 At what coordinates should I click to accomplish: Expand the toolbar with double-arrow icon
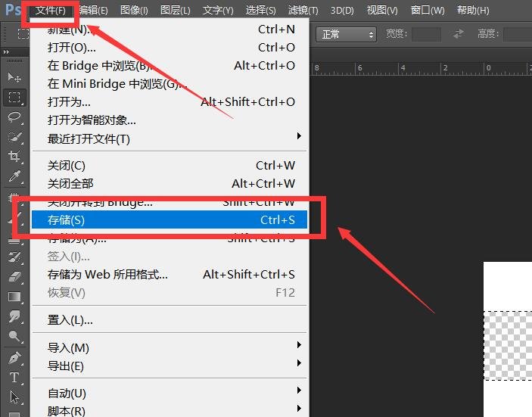pyautogui.click(x=6, y=52)
